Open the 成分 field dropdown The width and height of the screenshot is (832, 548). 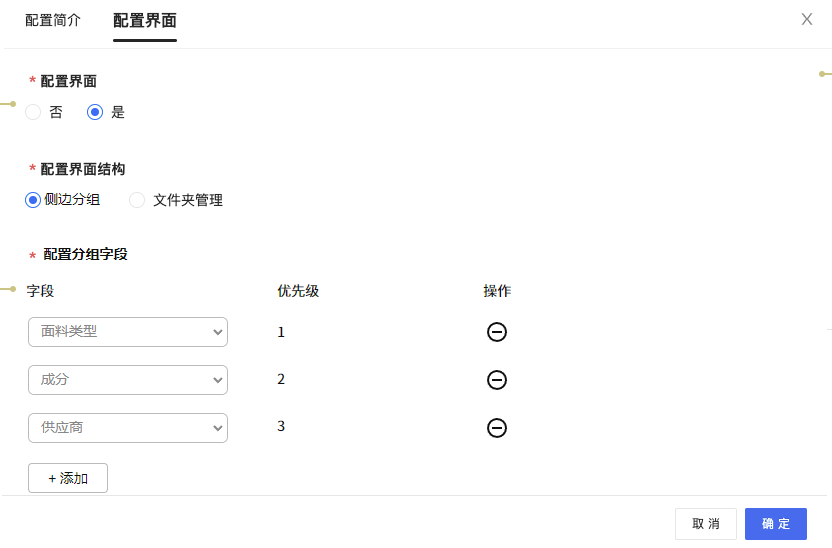click(128, 380)
